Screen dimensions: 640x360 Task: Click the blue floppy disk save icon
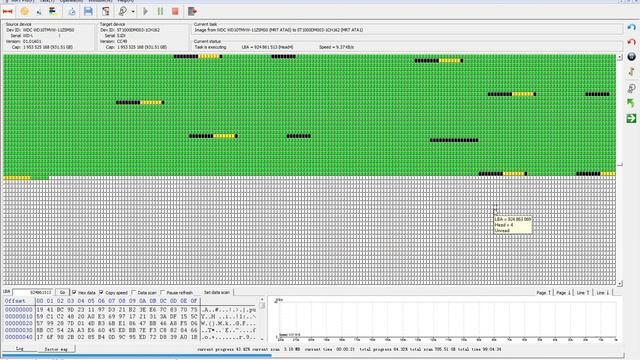88,11
